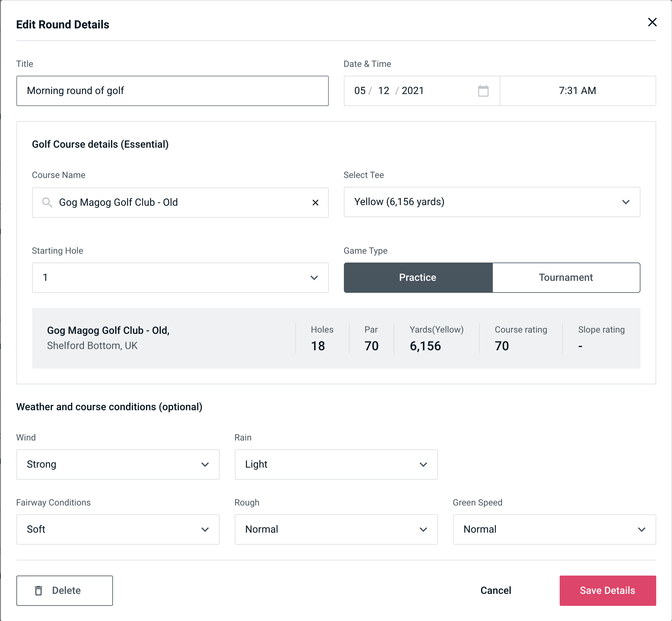This screenshot has width=672, height=621.
Task: Click the dropdown chevron for Wind condition
Action: 204,465
